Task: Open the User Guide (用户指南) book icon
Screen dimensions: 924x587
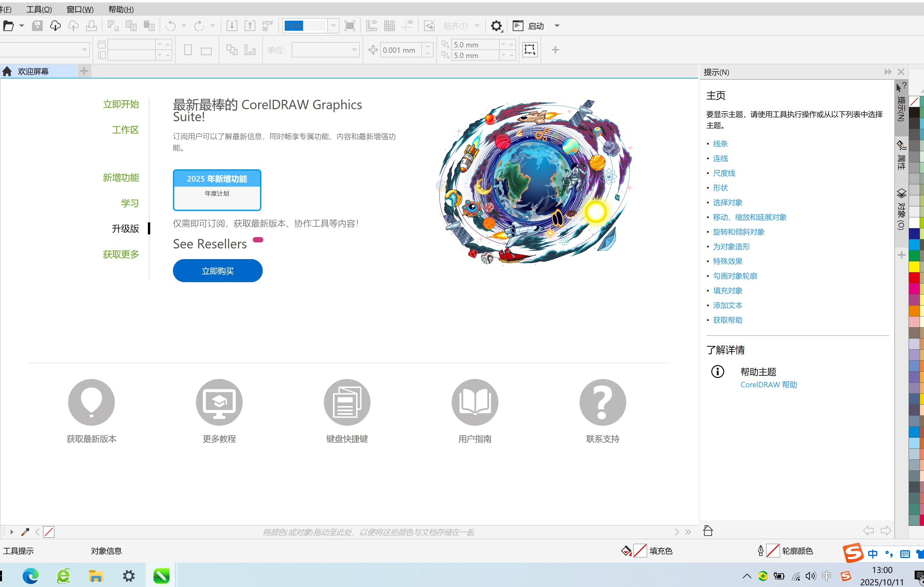Action: 475,402
